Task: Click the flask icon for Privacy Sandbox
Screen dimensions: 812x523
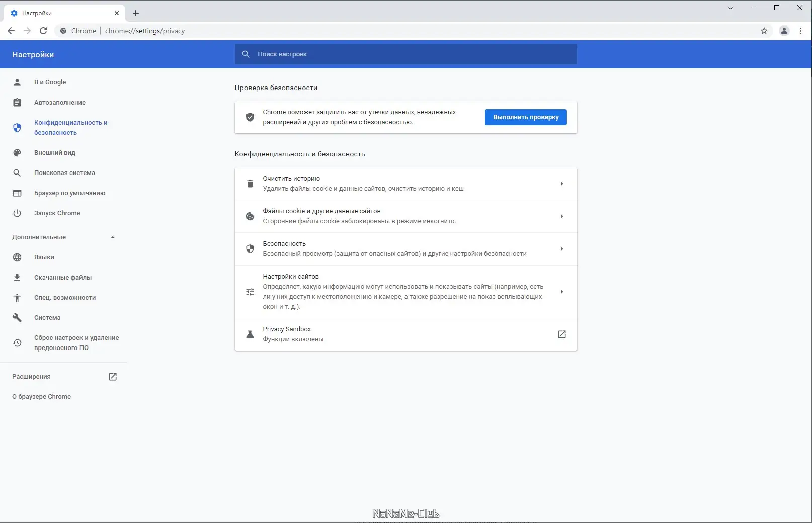Action: [250, 334]
